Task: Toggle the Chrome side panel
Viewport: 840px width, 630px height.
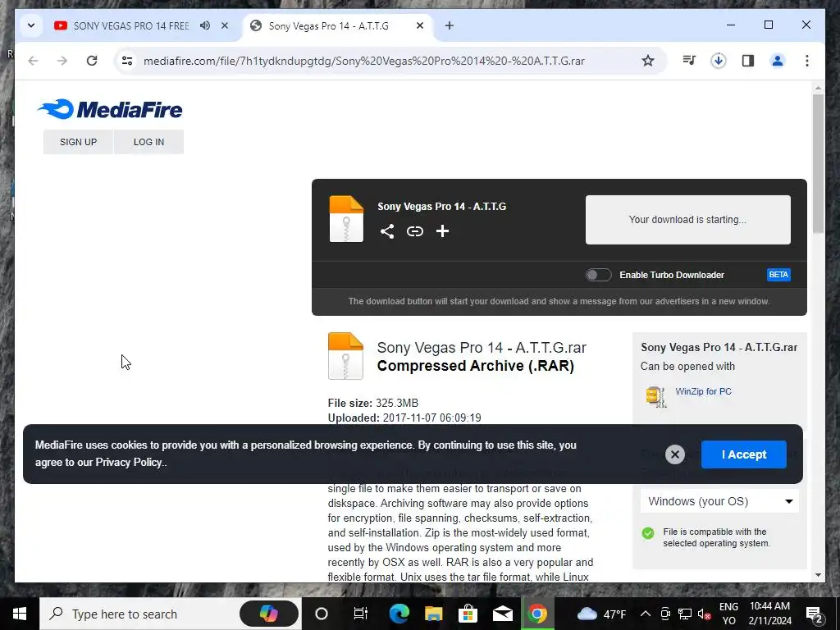Action: pyautogui.click(x=748, y=61)
